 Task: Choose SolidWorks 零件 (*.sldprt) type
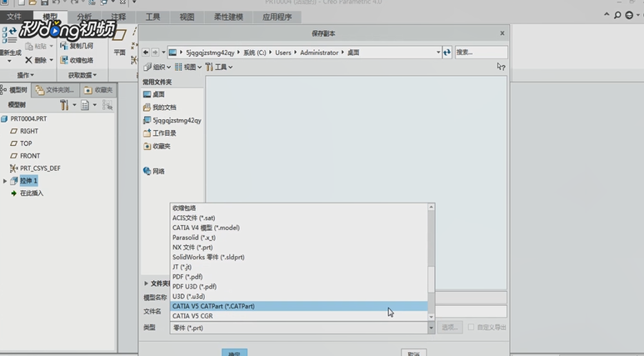[x=298, y=257]
